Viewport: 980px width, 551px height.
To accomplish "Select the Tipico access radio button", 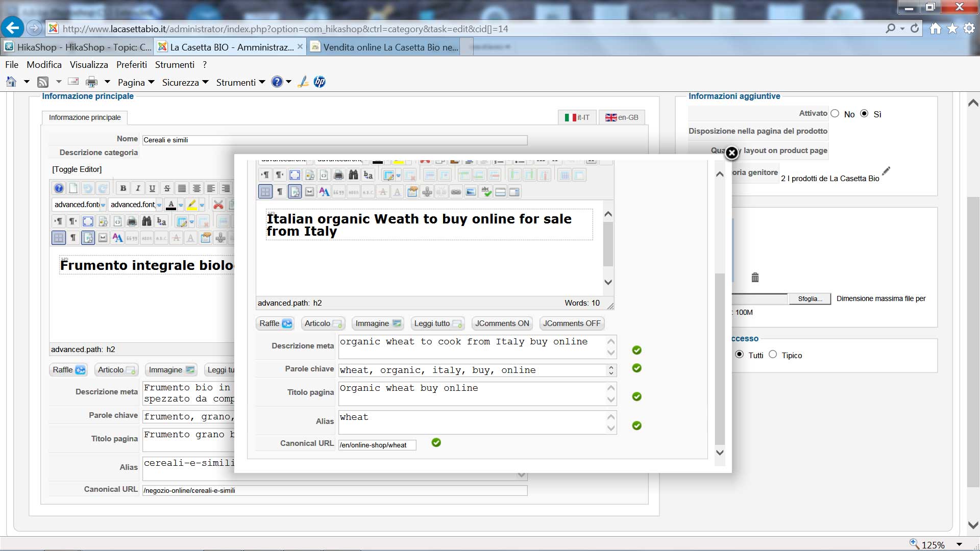I will coord(773,355).
